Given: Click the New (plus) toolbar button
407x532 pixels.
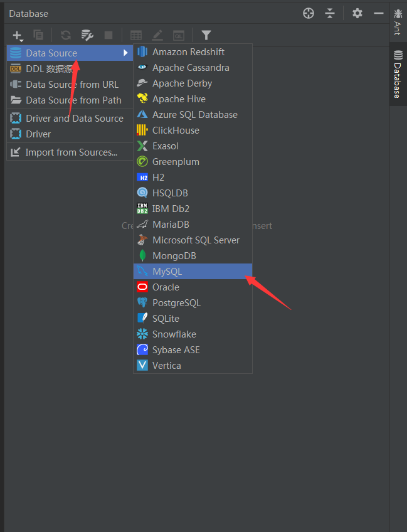Looking at the screenshot, I should pyautogui.click(x=18, y=35).
